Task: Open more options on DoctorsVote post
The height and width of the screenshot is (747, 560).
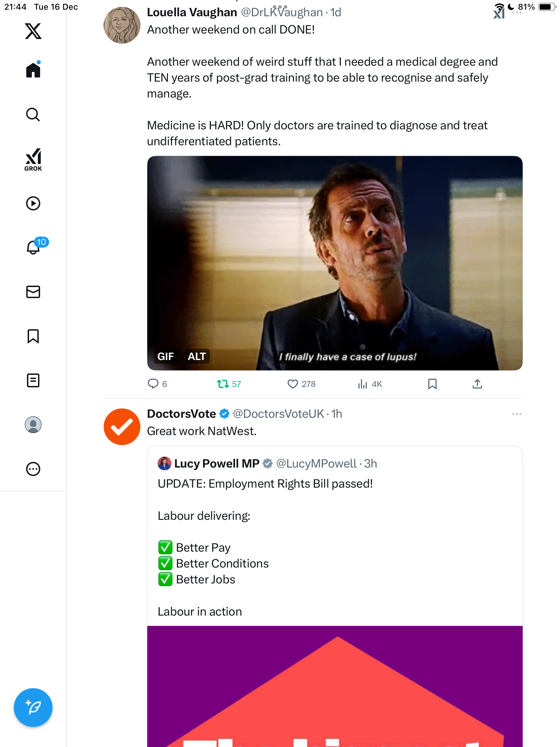Action: (516, 414)
